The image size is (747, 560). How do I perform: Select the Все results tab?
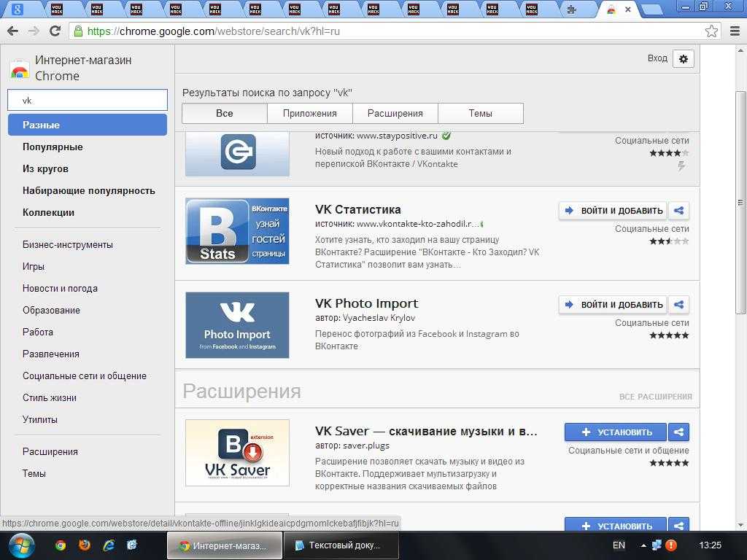point(225,113)
